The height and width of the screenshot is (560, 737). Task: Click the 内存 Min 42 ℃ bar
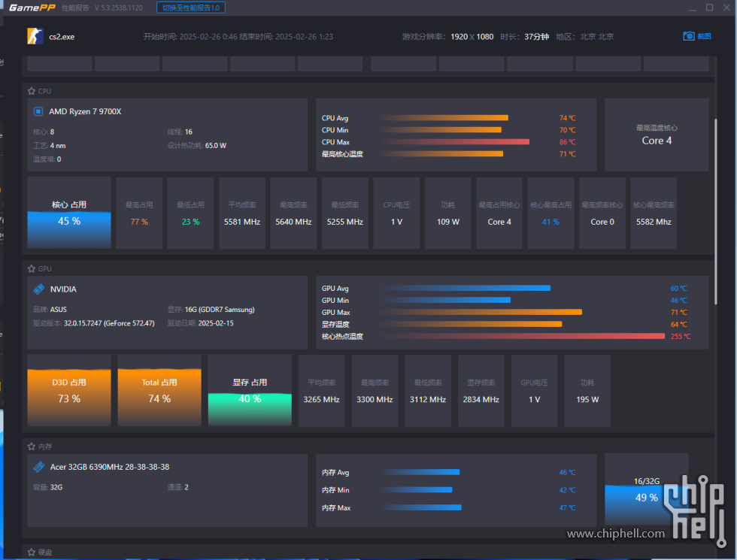(x=417, y=489)
